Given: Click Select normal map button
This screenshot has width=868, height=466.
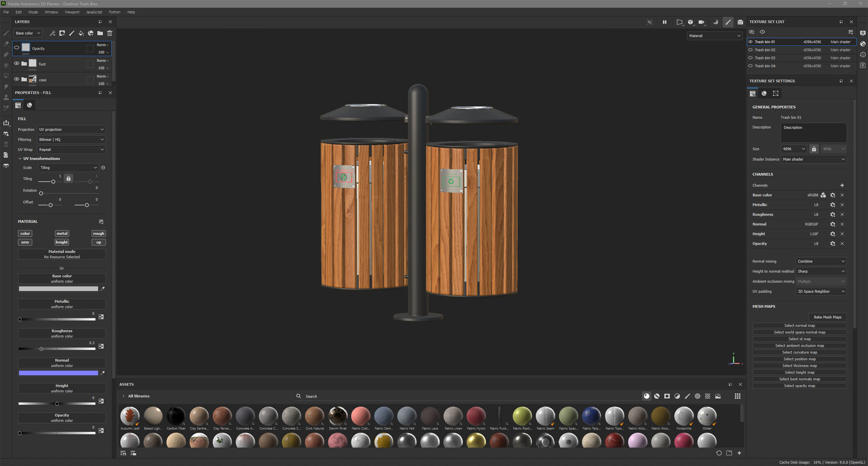Looking at the screenshot, I should pos(799,325).
